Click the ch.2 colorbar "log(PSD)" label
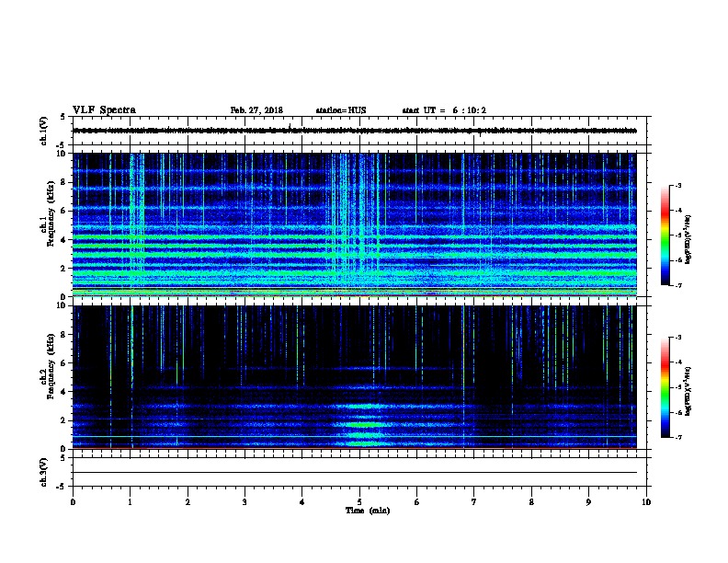 click(688, 391)
